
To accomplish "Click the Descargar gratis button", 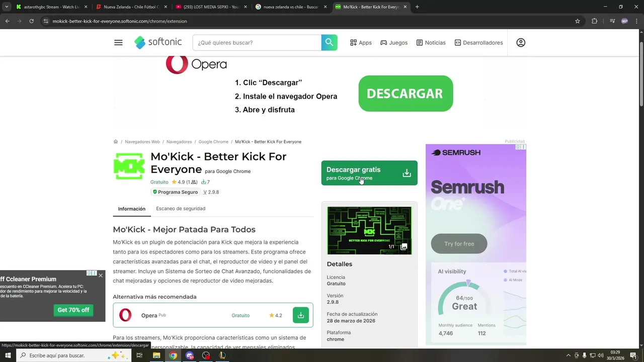I will 369,173.
